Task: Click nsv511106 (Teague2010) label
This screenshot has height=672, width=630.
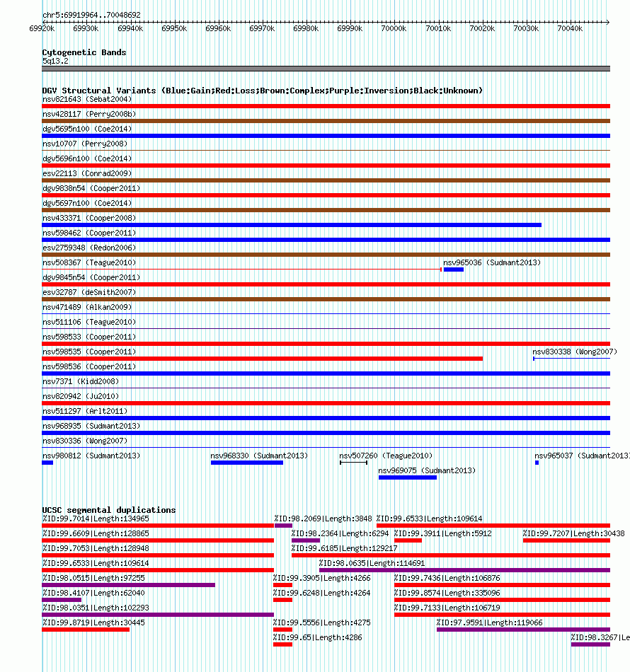Action: [89, 323]
